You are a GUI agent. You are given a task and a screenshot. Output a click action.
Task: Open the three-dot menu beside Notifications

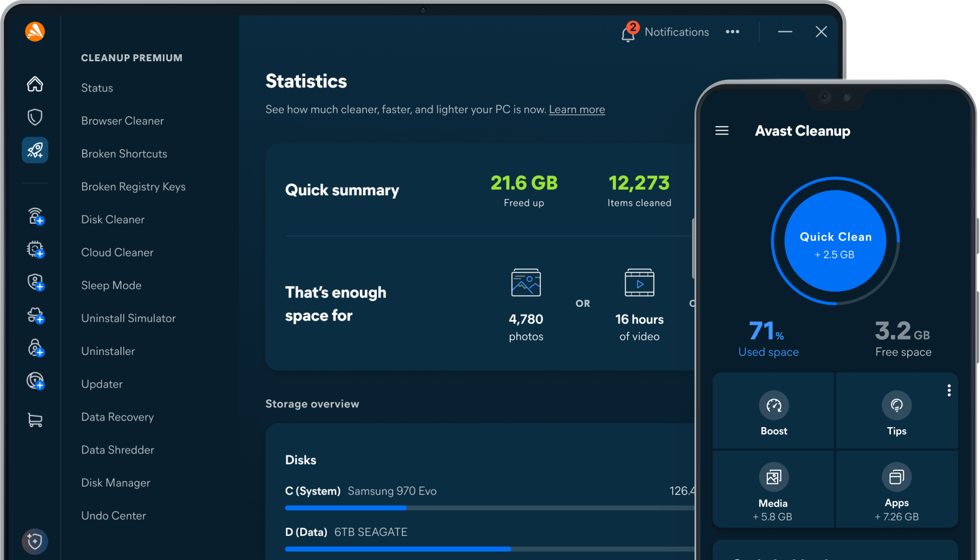coord(733,32)
